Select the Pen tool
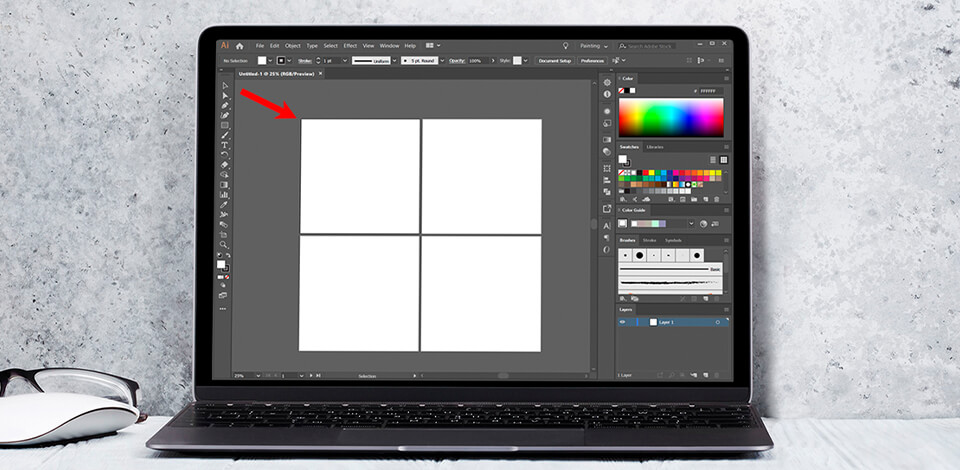960x470 pixels. tap(225, 105)
